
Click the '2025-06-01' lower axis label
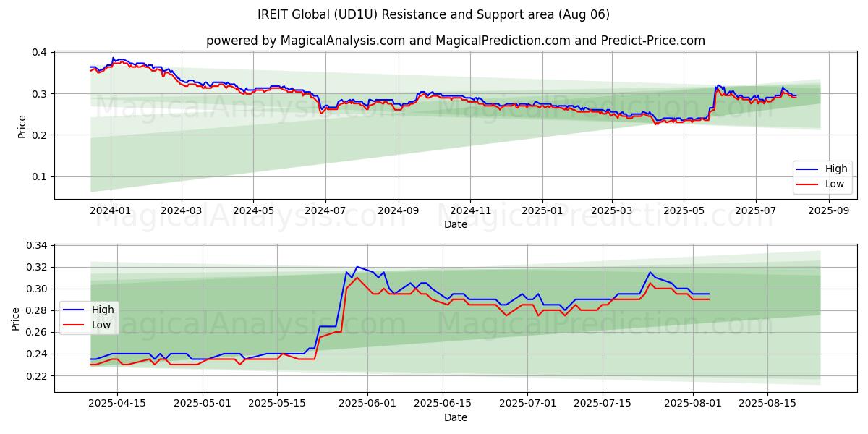point(367,404)
